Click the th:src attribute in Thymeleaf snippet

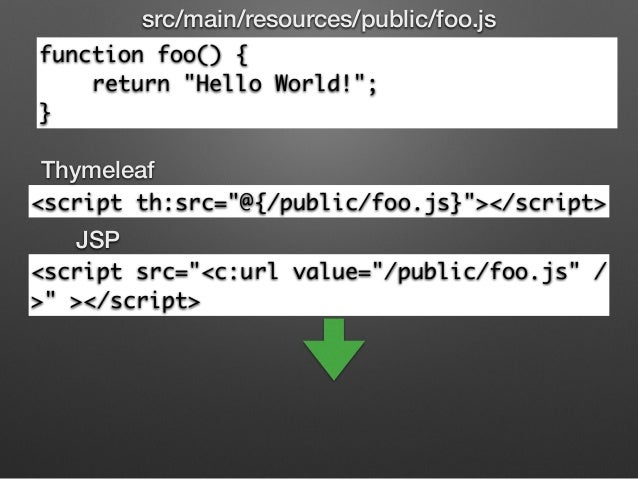point(181,203)
